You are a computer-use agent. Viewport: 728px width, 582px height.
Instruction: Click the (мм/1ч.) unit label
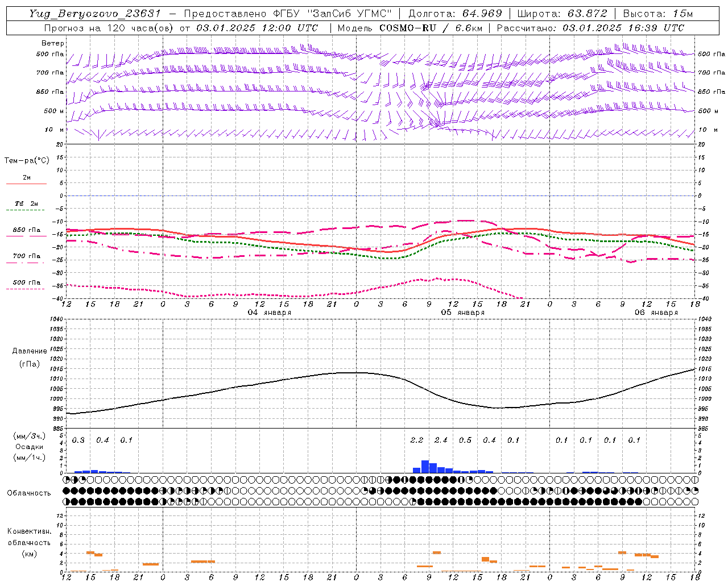[x=29, y=458]
